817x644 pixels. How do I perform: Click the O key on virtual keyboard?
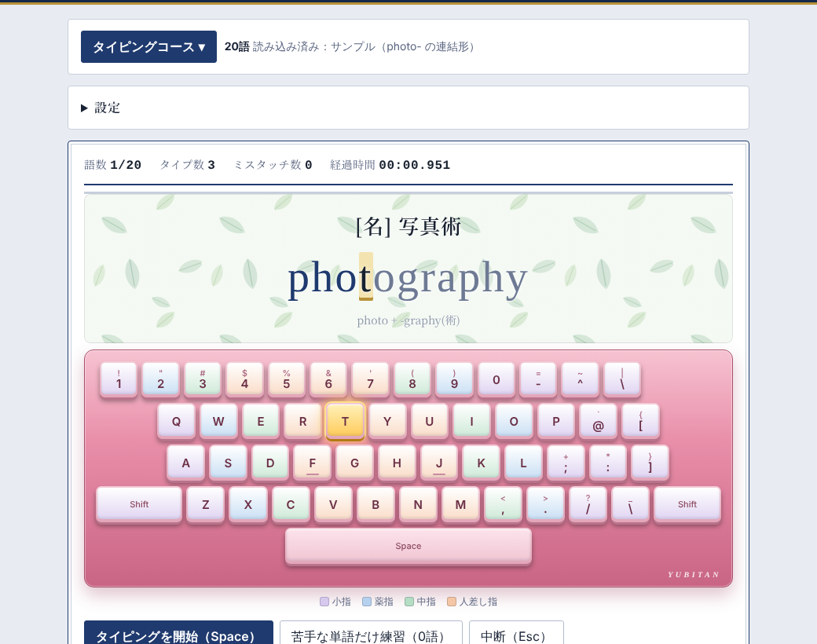pyautogui.click(x=514, y=421)
